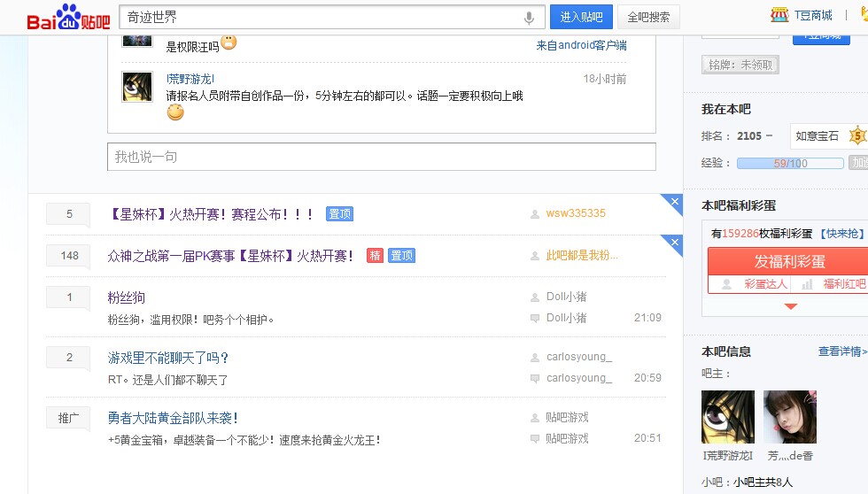This screenshot has width=868, height=494.
Task: Click author icon beside wsw335335
Action: [x=535, y=214]
